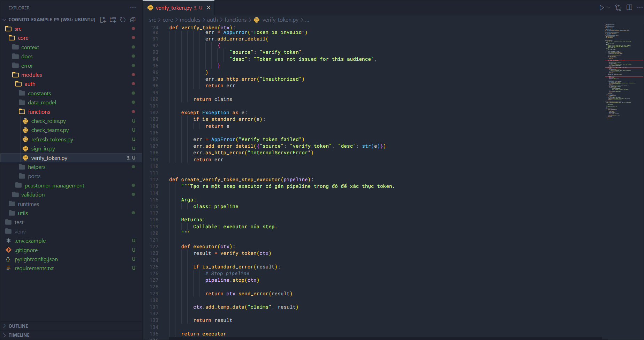Open sign_in.py from the file tree

(x=43, y=149)
